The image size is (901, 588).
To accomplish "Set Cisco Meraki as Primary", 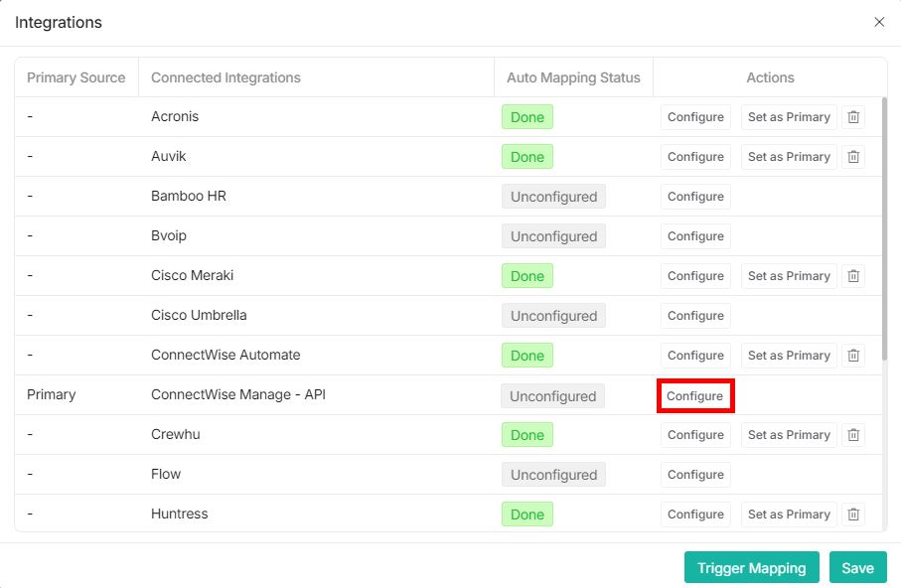I will [788, 275].
